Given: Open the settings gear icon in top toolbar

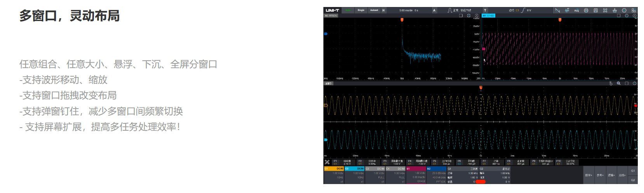Looking at the screenshot, I should click(x=624, y=11).
